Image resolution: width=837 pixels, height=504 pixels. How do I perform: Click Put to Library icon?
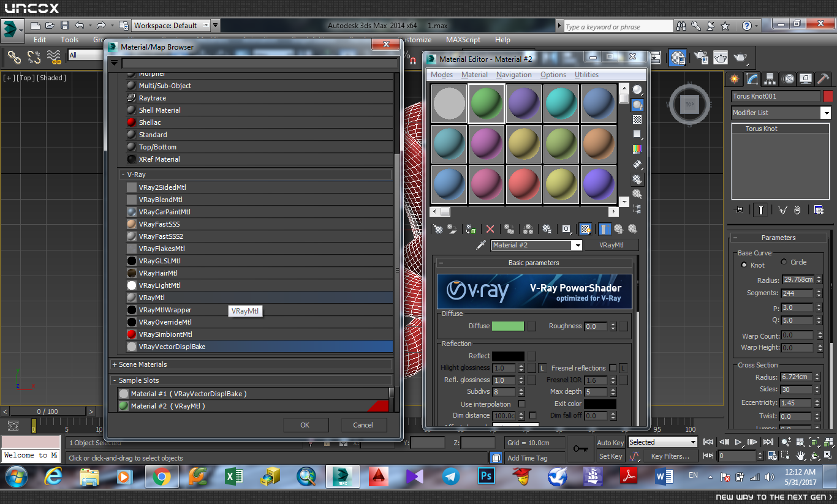[547, 229]
